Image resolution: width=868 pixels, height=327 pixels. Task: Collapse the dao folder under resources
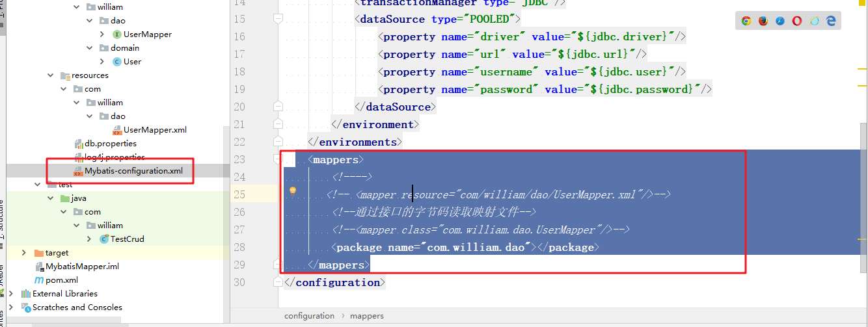pyautogui.click(x=89, y=116)
